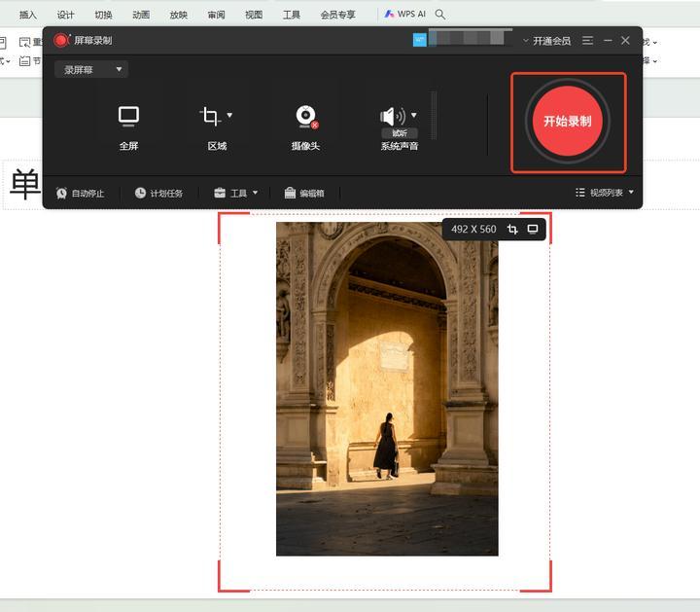Expand the system sound options arrow
The height and width of the screenshot is (612, 700).
tap(413, 115)
